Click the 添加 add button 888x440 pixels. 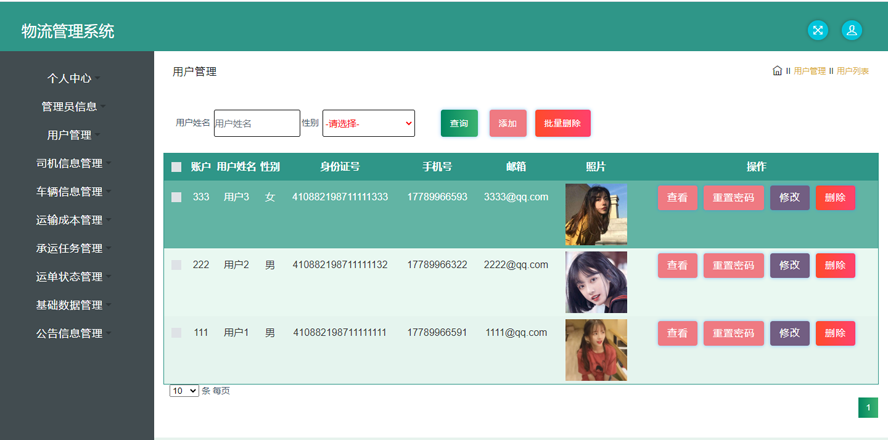pos(508,123)
